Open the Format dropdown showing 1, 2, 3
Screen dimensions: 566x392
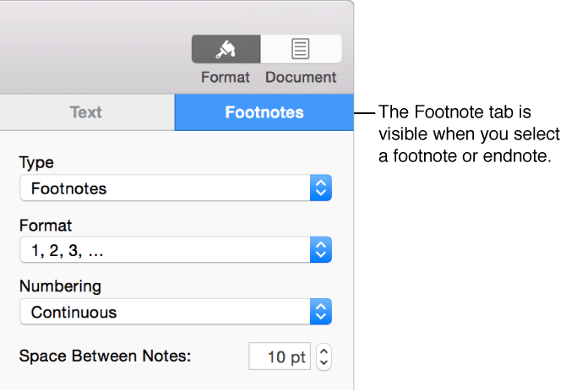(x=176, y=250)
